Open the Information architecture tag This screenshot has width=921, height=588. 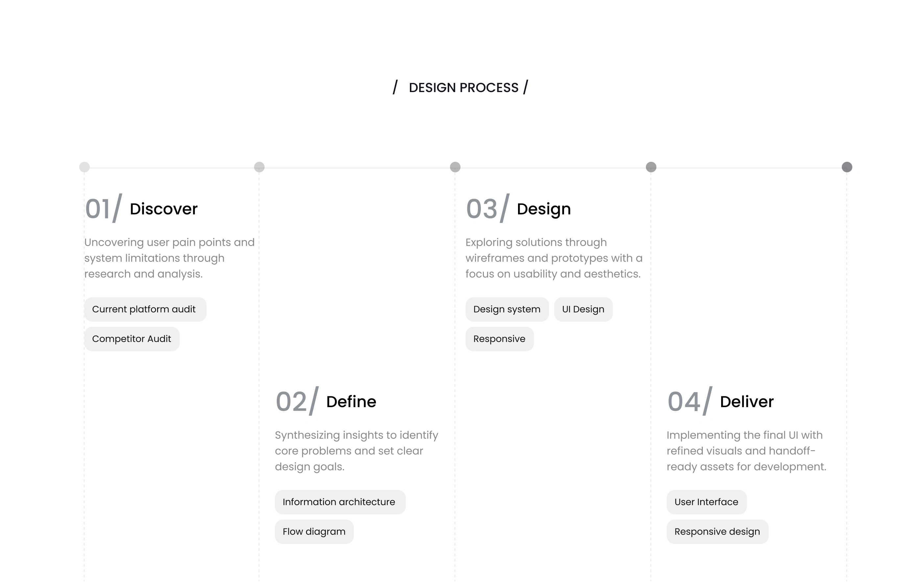pos(340,502)
